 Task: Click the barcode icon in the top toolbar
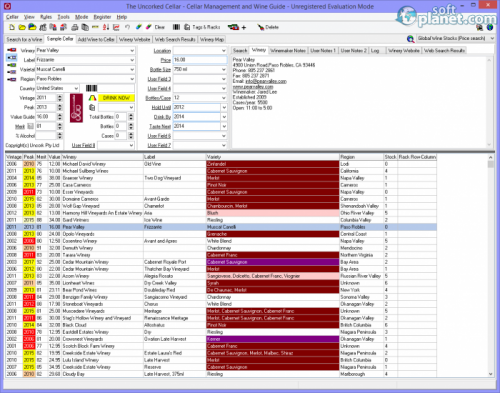coord(176,27)
